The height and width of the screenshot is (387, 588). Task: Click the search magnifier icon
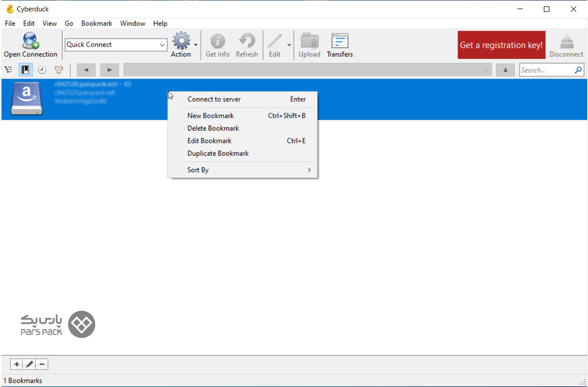click(x=578, y=70)
